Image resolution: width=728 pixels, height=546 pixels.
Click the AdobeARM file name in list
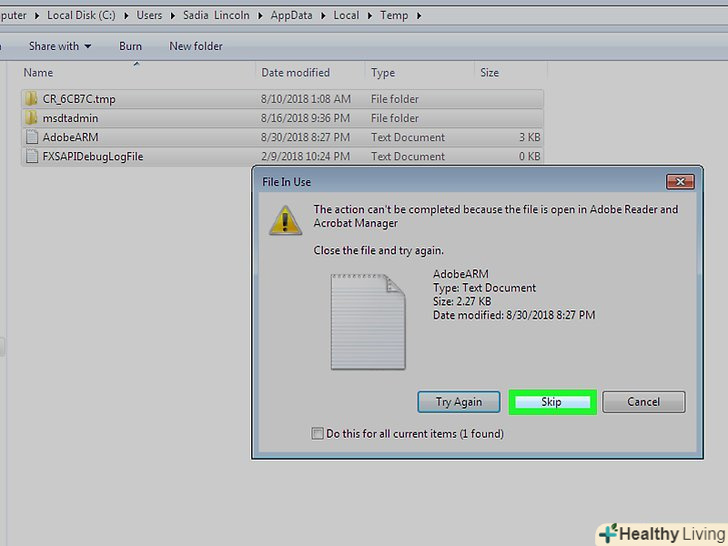(x=70, y=137)
